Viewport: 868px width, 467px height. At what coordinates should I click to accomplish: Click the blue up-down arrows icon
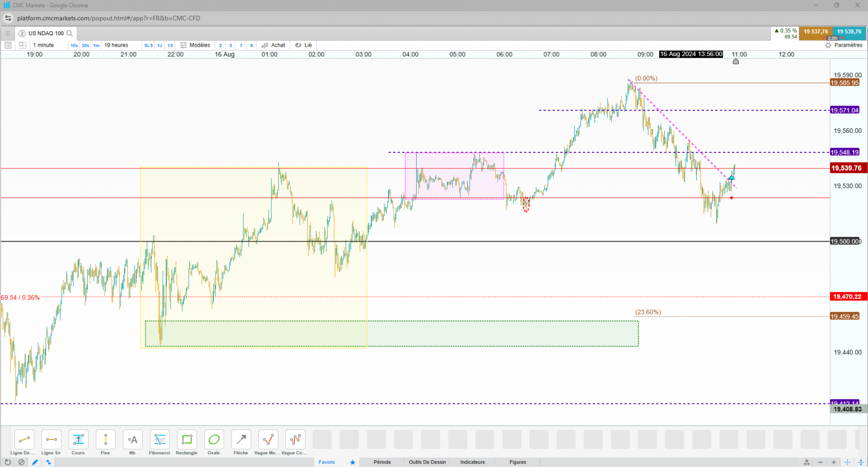pyautogui.click(x=48, y=462)
